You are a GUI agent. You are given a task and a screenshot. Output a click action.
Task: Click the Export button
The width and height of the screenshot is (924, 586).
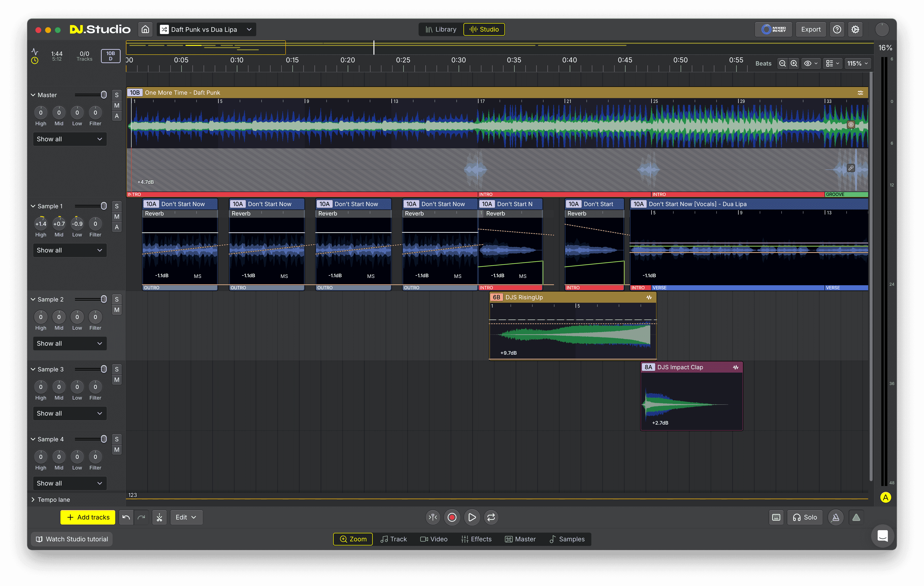811,29
